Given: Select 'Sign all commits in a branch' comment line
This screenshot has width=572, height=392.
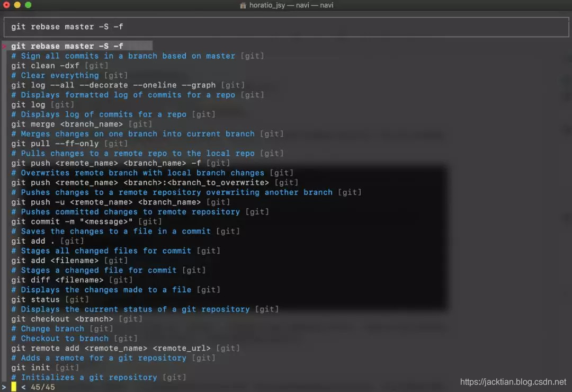Looking at the screenshot, I should coord(138,56).
